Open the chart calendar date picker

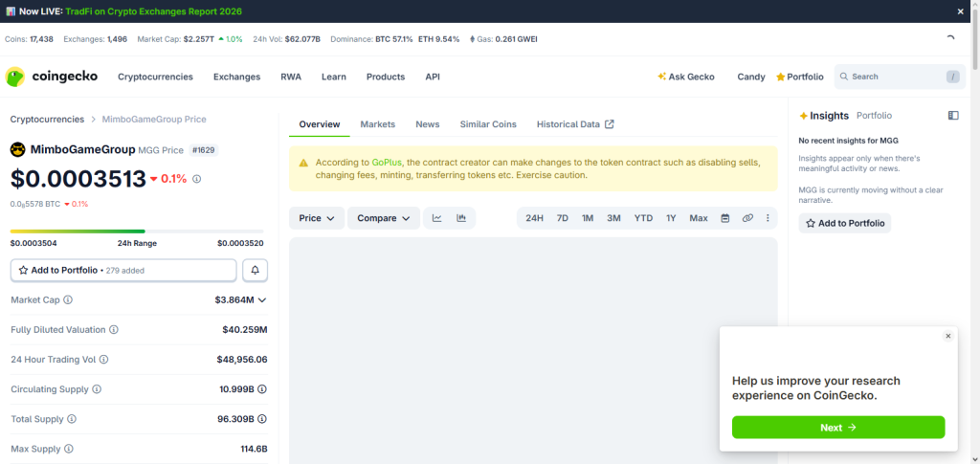pyautogui.click(x=725, y=218)
